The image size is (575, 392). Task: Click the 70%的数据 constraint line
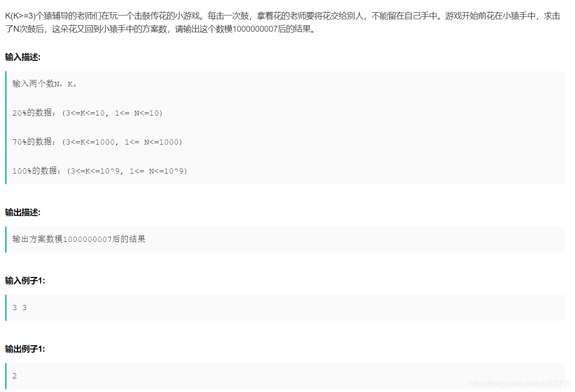coord(97,142)
